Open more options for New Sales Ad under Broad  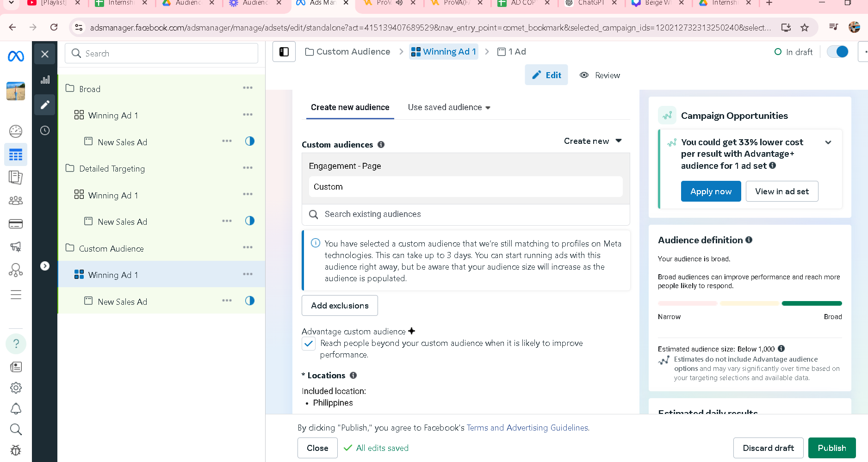pyautogui.click(x=227, y=141)
